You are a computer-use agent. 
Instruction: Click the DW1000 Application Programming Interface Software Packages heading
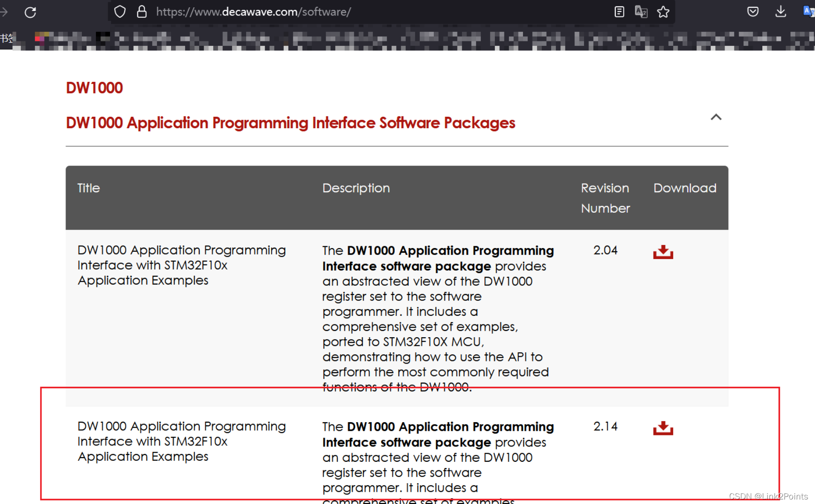291,123
